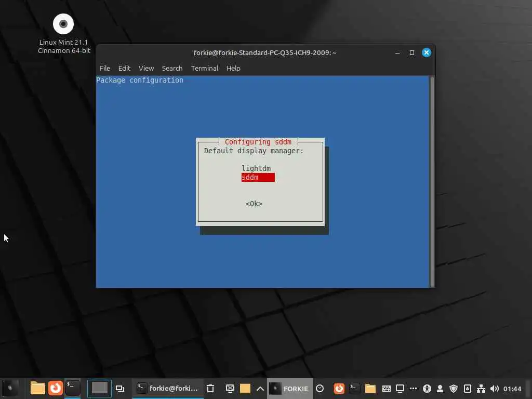Click the show desktop crossed-screen icon
532x399 pixels.
[x=230, y=389]
